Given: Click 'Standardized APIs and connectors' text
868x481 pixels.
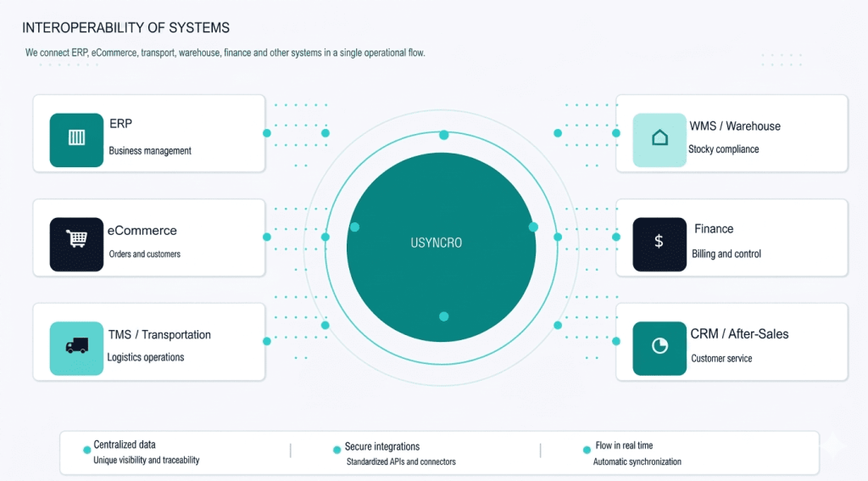Looking at the screenshot, I should (x=401, y=461).
